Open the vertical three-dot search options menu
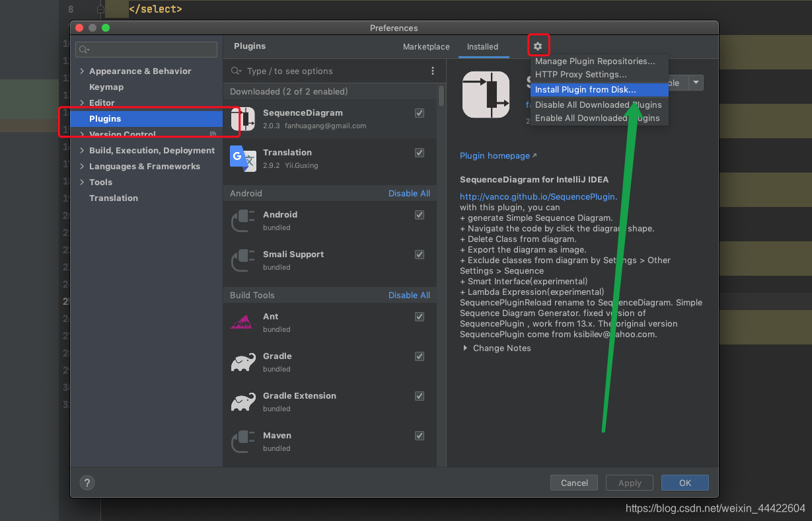The image size is (812, 521). [433, 71]
